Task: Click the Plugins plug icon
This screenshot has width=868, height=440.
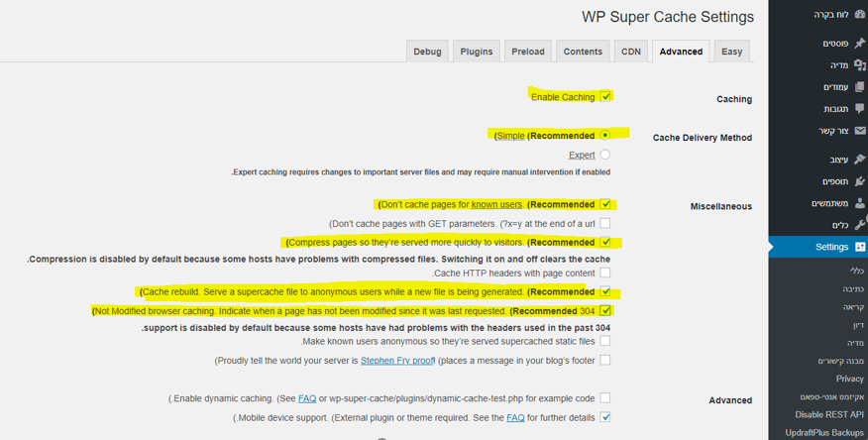Action: (860, 181)
